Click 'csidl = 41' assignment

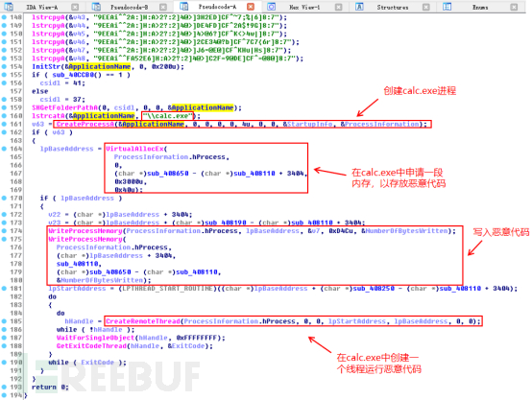(x=62, y=82)
